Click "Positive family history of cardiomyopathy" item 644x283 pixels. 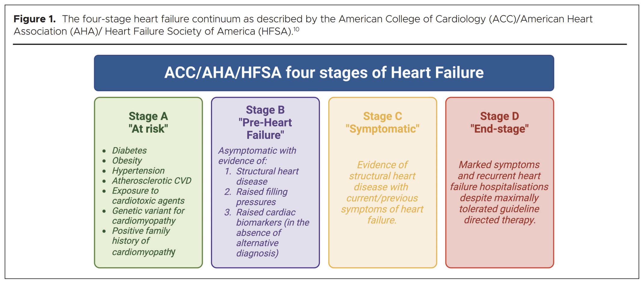click(144, 241)
